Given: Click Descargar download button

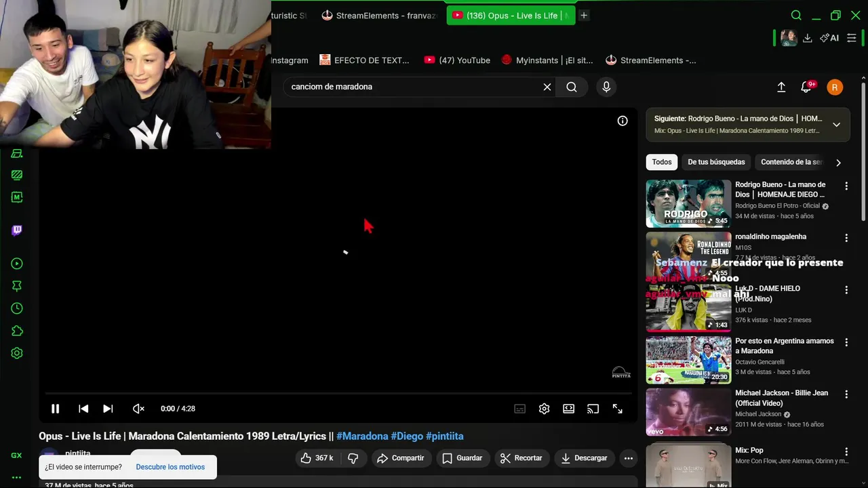Looking at the screenshot, I should [x=584, y=458].
